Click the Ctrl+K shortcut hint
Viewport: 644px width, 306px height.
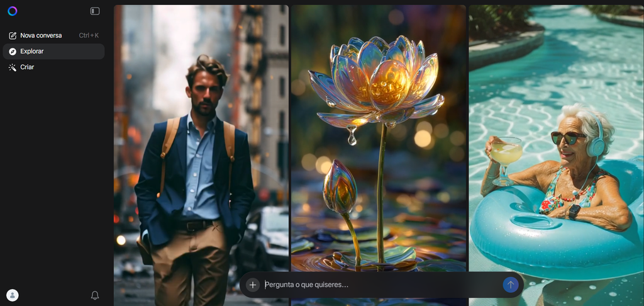[x=89, y=35]
